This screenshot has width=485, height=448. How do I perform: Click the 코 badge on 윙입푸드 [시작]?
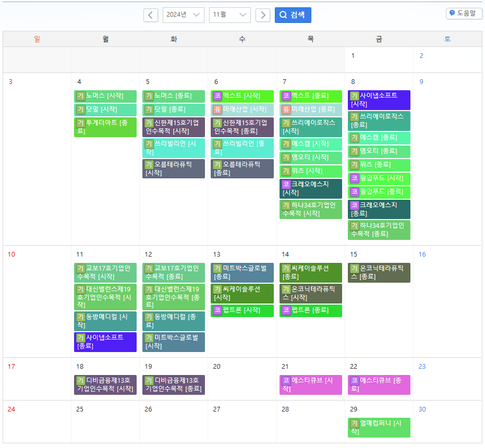click(x=355, y=178)
